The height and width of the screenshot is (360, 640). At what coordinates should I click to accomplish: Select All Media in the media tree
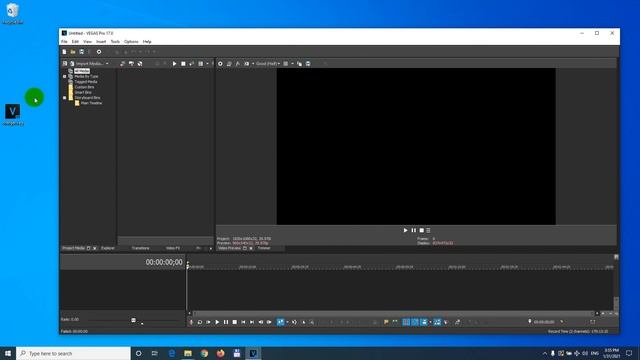(82, 71)
